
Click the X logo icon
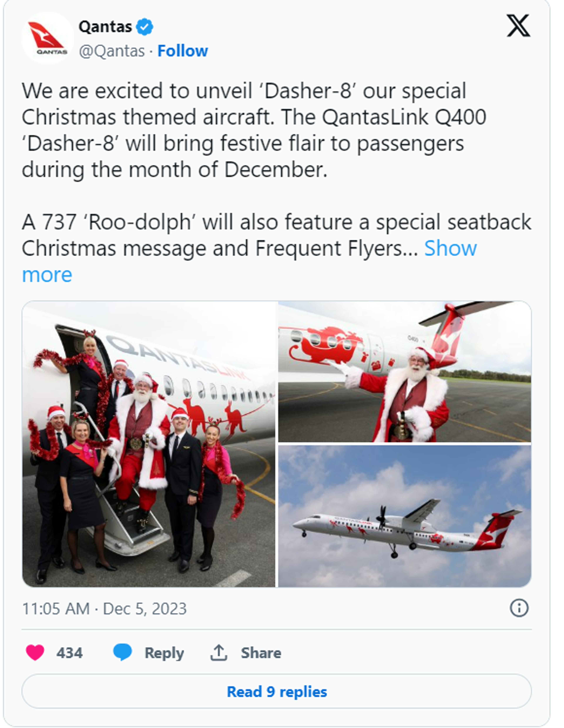(518, 26)
